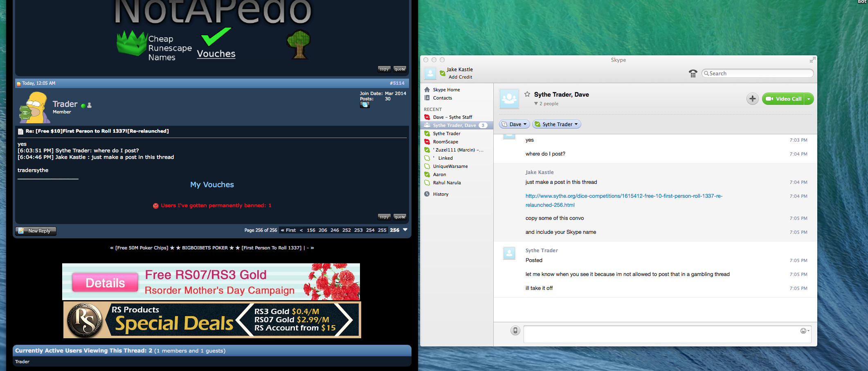The height and width of the screenshot is (371, 868).
Task: Click the green crown Cheap Runescape Names icon
Action: [132, 43]
